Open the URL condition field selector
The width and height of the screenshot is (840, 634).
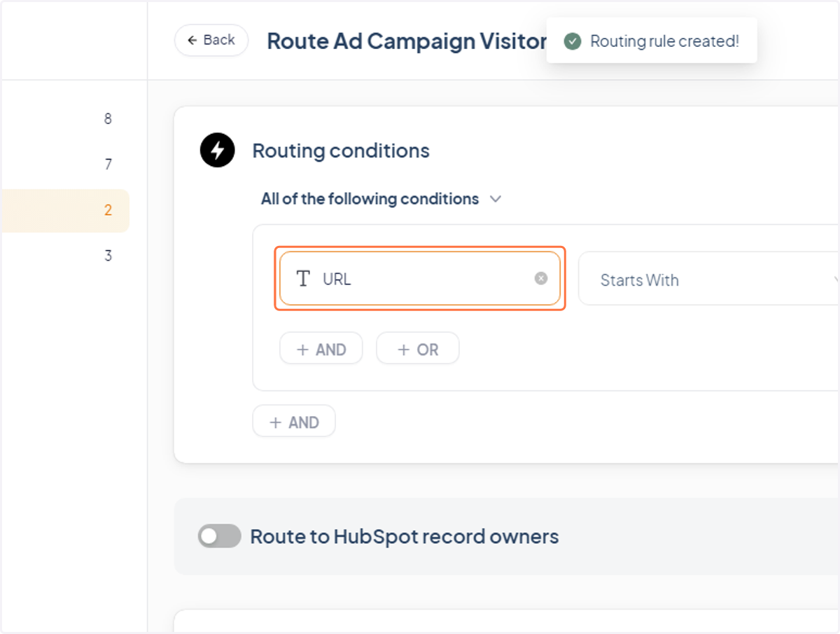pyautogui.click(x=420, y=278)
